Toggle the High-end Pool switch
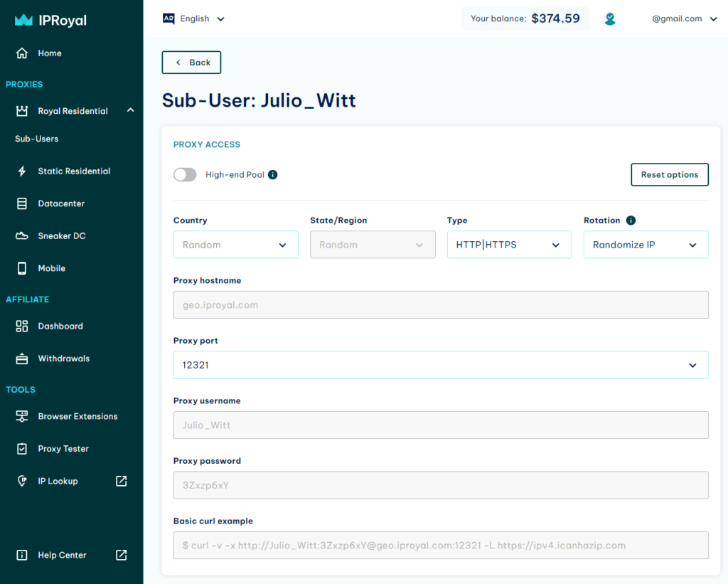The height and width of the screenshot is (584, 728). [185, 175]
